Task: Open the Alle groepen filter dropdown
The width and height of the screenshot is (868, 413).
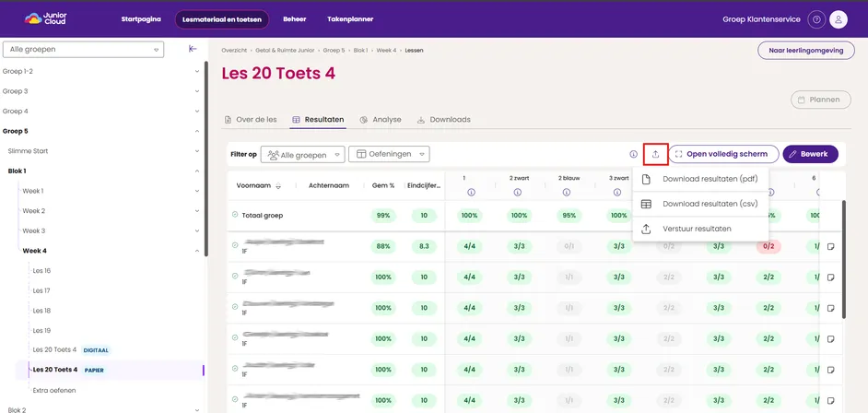Action: click(303, 155)
